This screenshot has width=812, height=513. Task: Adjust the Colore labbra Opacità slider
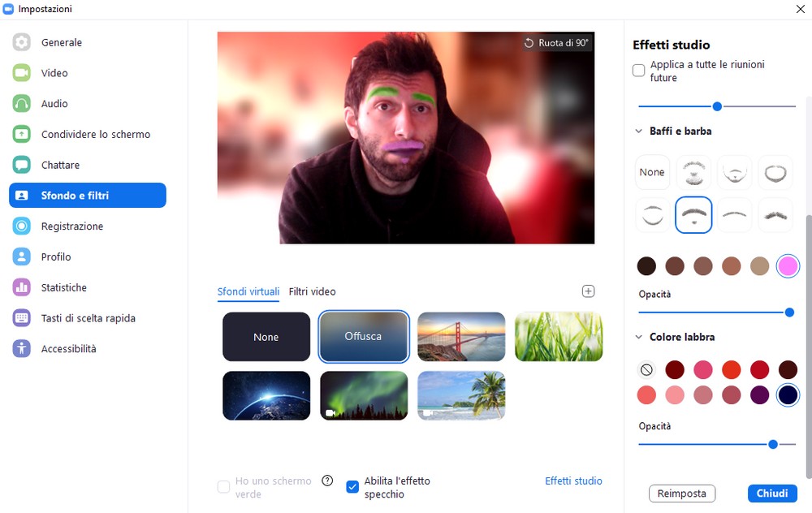773,444
